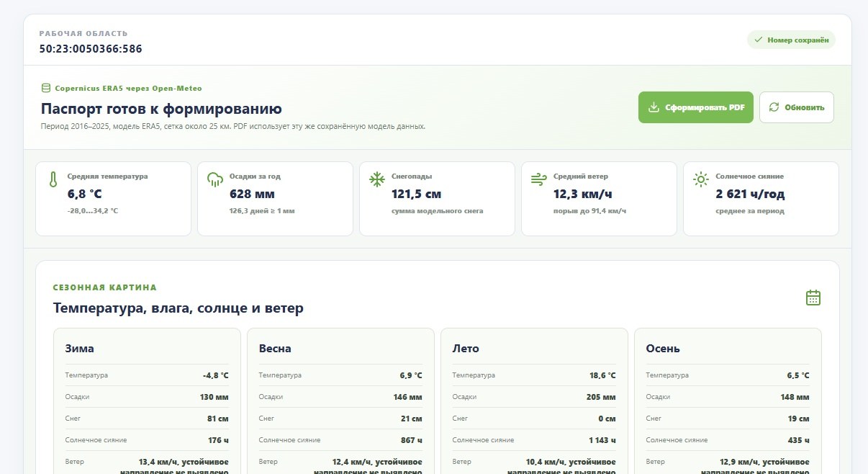This screenshot has width=868, height=474.
Task: Click the spring sunshine value 867 ч
Action: click(x=412, y=440)
